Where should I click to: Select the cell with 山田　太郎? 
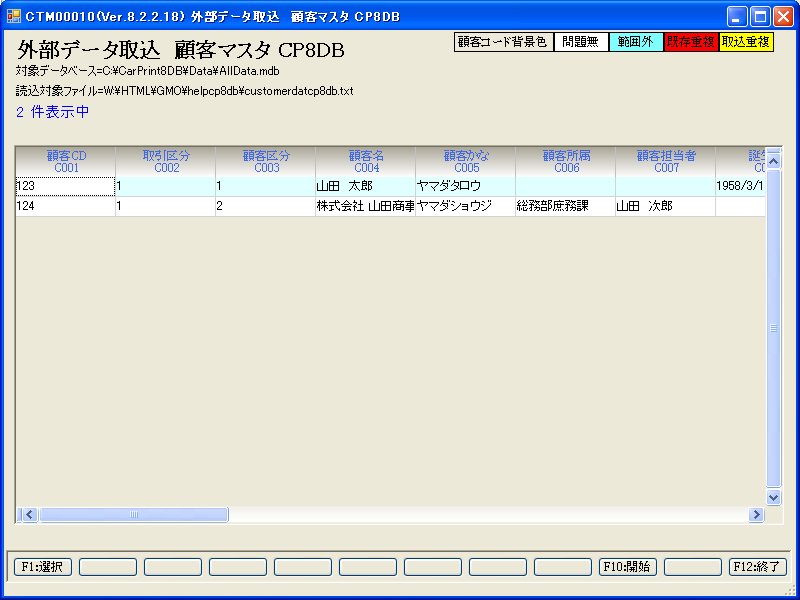[x=365, y=186]
